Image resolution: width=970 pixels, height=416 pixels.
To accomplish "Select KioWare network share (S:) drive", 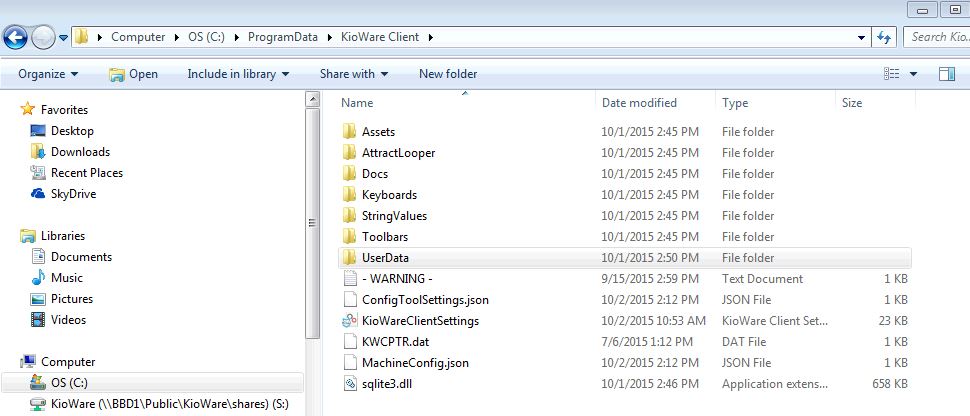I will [x=170, y=405].
